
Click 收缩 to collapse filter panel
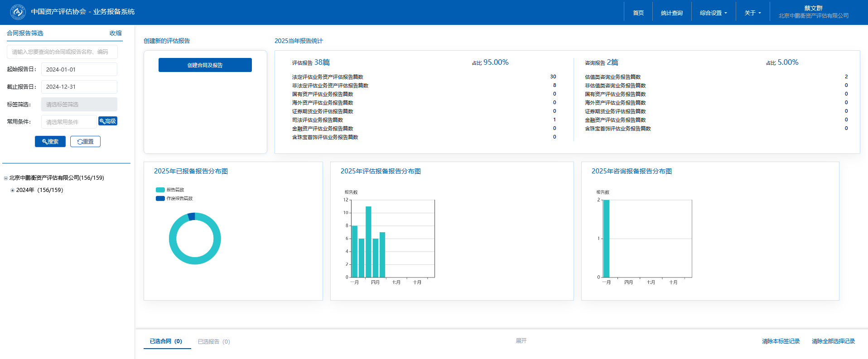point(116,33)
